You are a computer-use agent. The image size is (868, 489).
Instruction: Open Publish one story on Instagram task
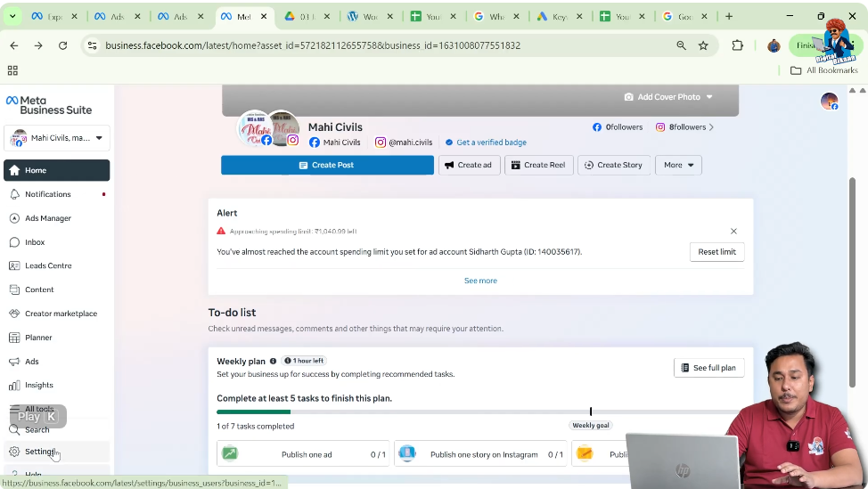click(x=480, y=453)
